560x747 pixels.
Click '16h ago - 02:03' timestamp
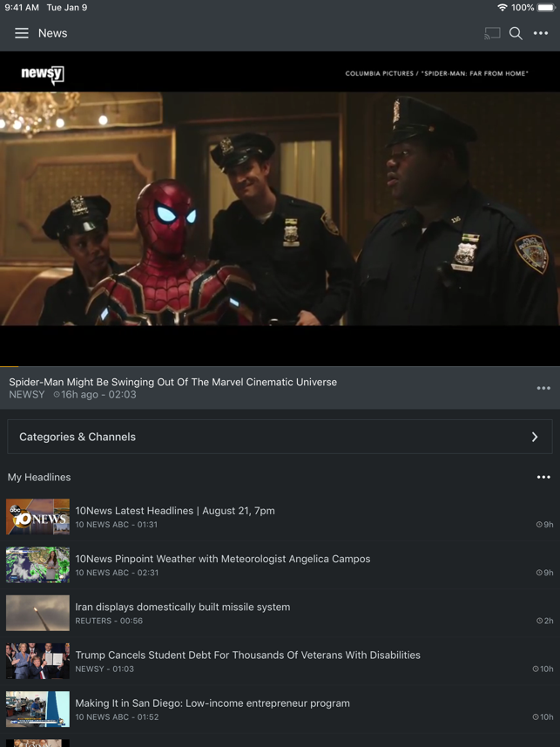(95, 395)
